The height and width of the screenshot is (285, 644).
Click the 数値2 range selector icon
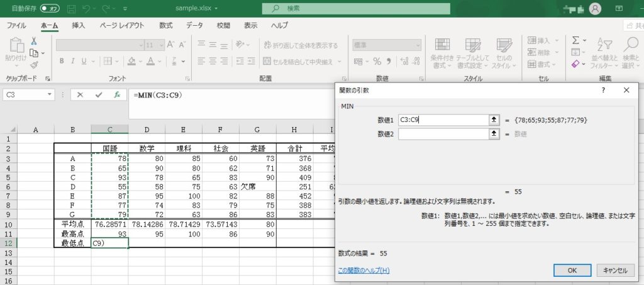pos(494,133)
